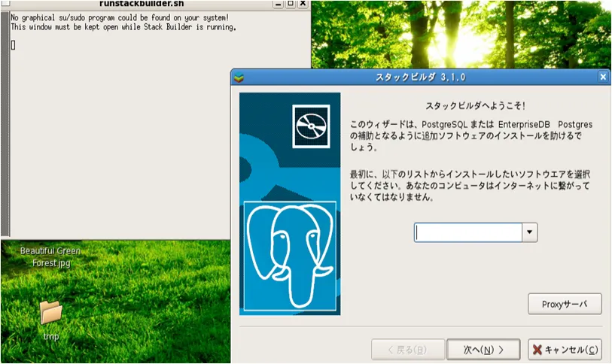The width and height of the screenshot is (612, 364).
Task: Close the Stack Builder dialog with its X button
Action: click(x=603, y=77)
